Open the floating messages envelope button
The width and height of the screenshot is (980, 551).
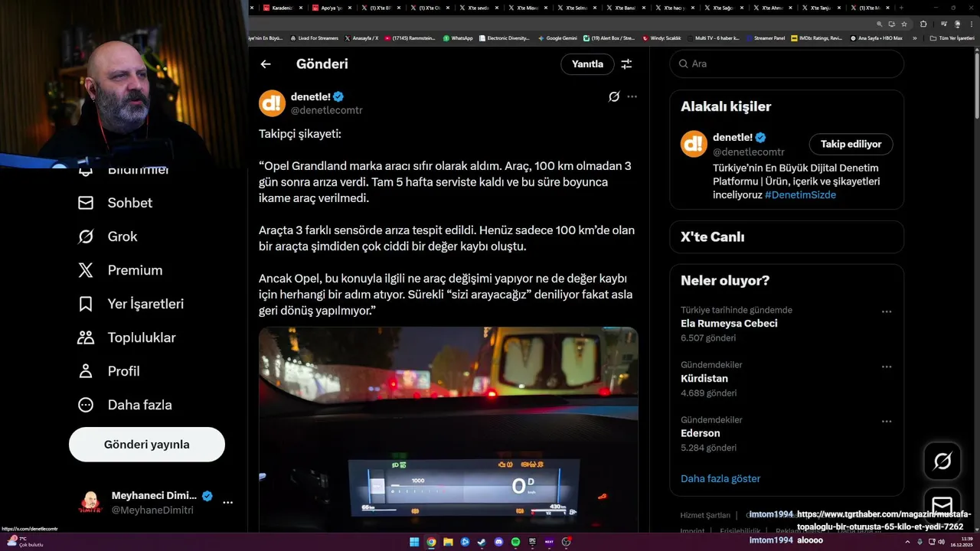click(942, 506)
